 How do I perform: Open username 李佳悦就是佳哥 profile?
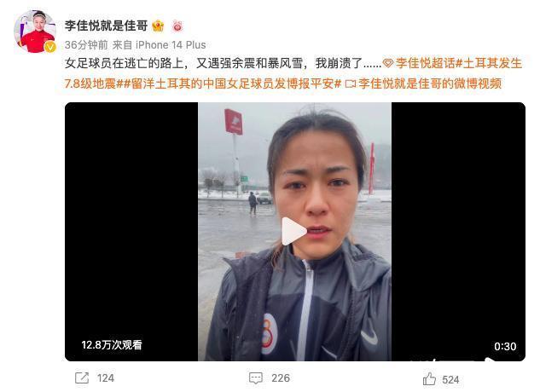coord(107,26)
